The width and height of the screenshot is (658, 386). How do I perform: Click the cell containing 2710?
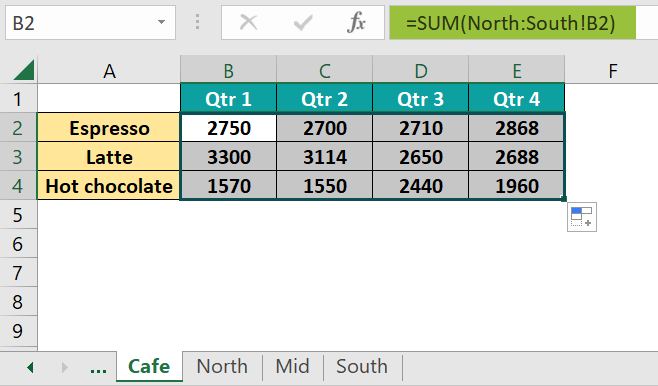pyautogui.click(x=420, y=128)
